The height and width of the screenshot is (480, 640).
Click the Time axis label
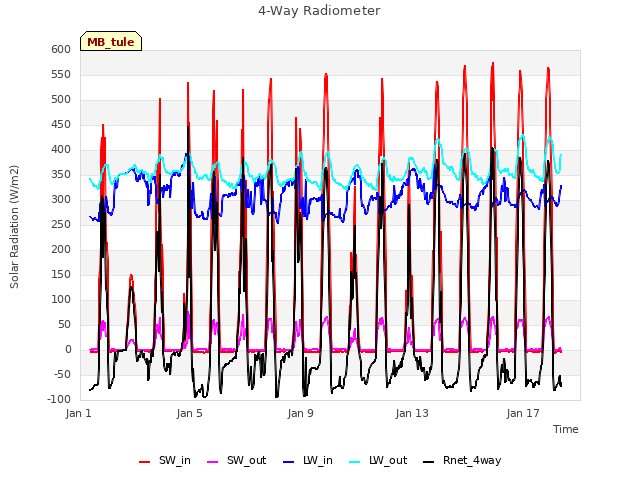[x=566, y=429]
